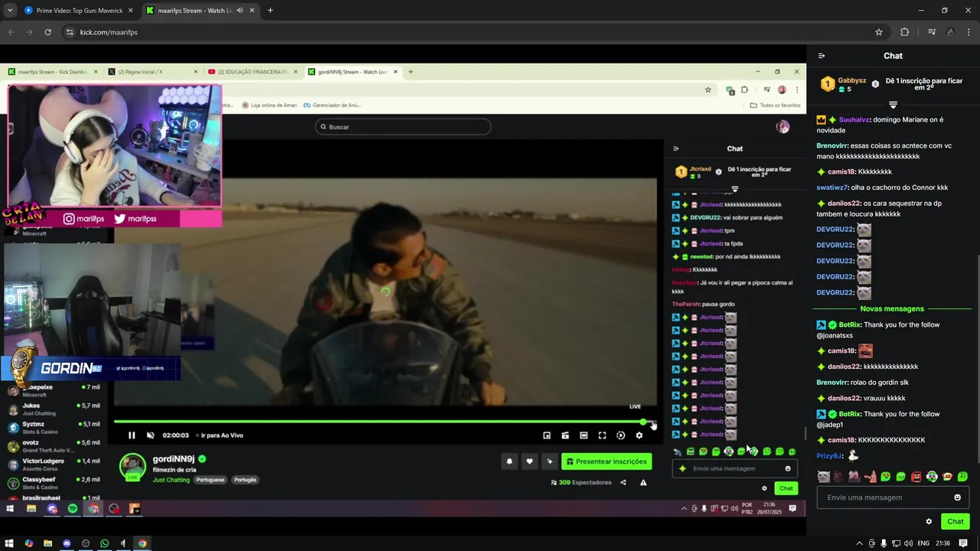Click the report warning triangle icon
The width and height of the screenshot is (980, 551).
tap(643, 483)
